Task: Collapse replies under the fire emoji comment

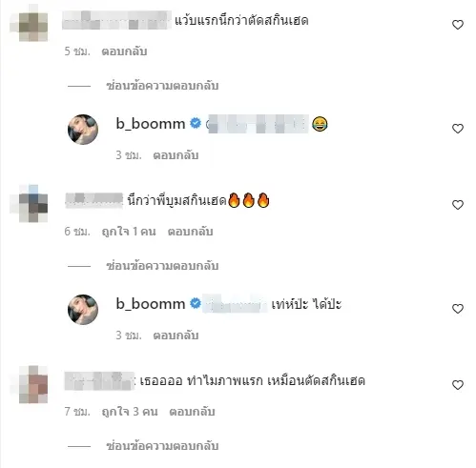Action: [162, 266]
